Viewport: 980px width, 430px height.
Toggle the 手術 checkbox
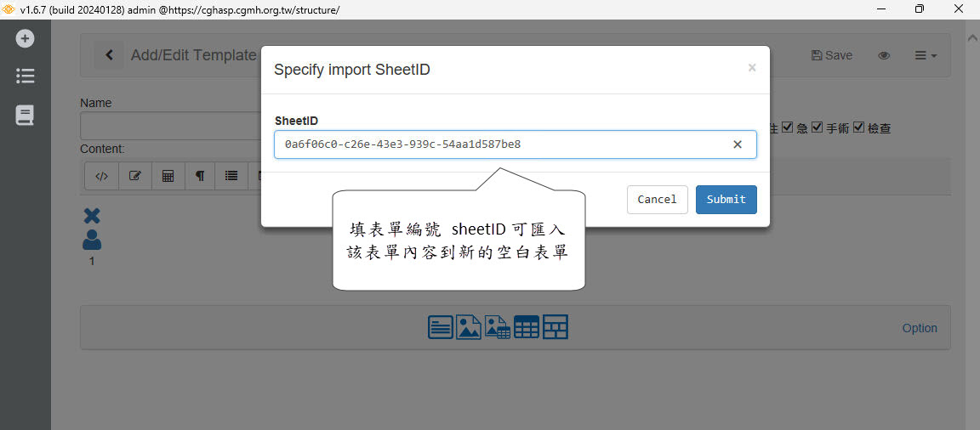(817, 128)
